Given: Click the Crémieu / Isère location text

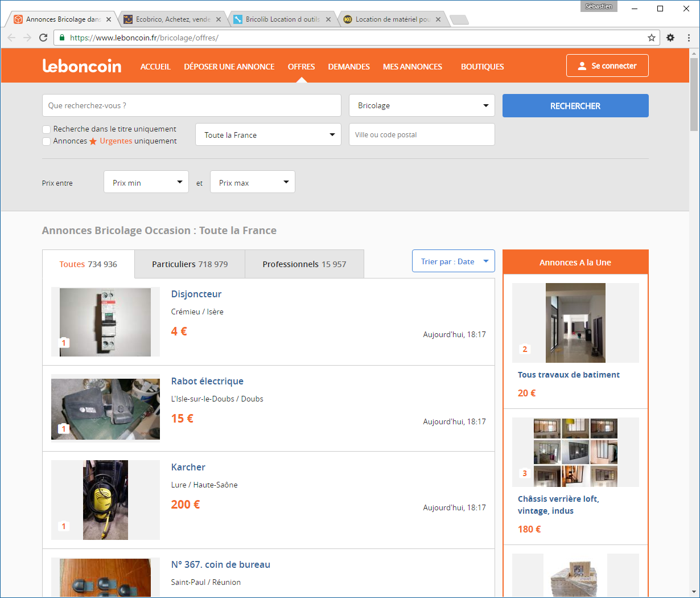Looking at the screenshot, I should pos(197,312).
